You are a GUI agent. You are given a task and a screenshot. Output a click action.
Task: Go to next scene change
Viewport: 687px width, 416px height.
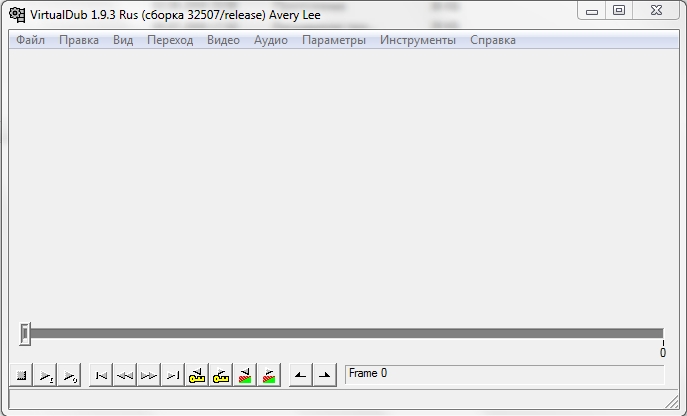269,375
